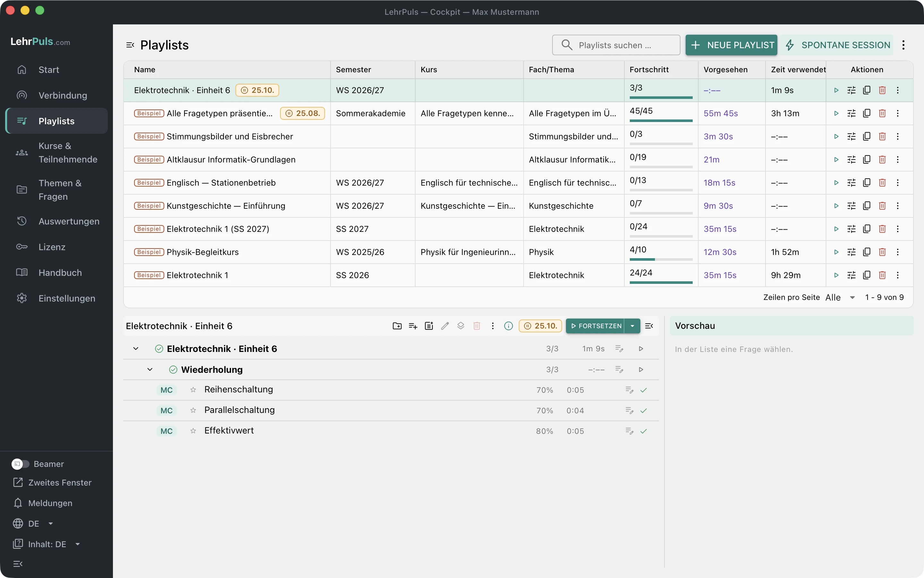The height and width of the screenshot is (578, 924).
Task: Open the page overflow menu beside Spontane Session
Action: (903, 45)
